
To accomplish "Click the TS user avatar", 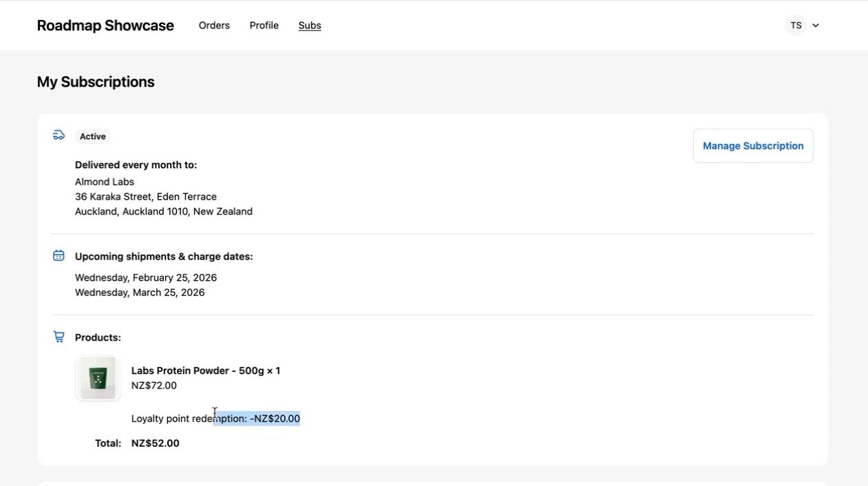I will coord(796,25).
